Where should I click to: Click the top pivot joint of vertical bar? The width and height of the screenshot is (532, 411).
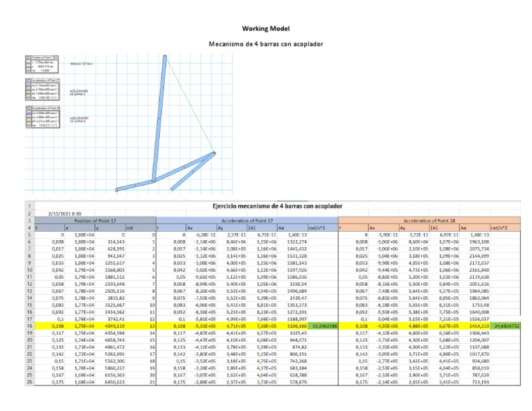[165, 57]
